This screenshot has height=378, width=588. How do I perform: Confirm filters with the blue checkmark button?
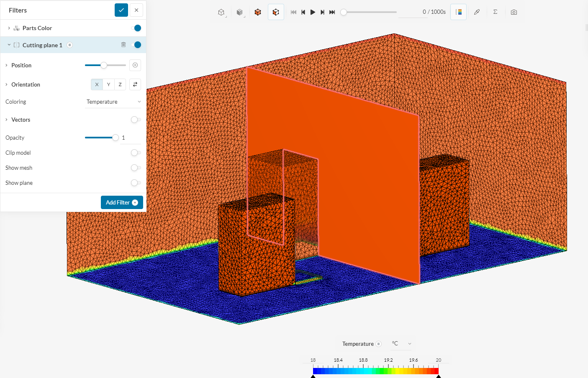click(121, 10)
